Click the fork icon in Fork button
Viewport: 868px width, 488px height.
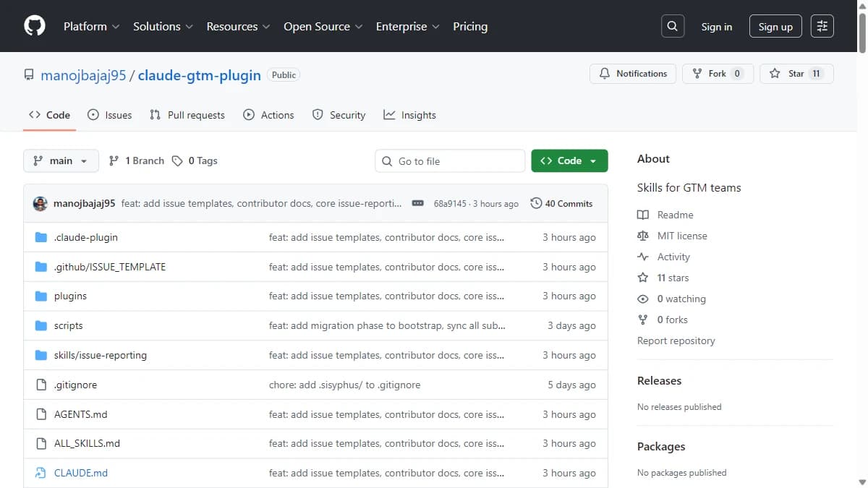pos(697,74)
